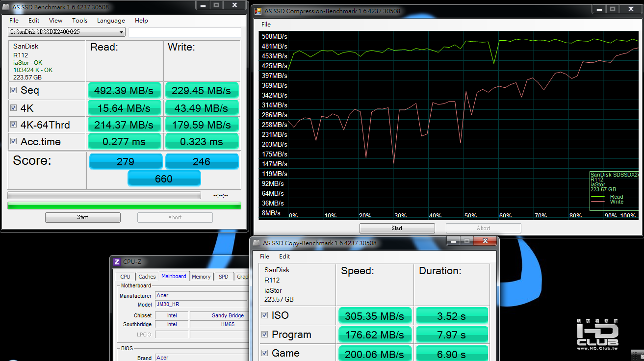
Task: Toggle the 4K-64Thrd checkbox
Action: (14, 125)
